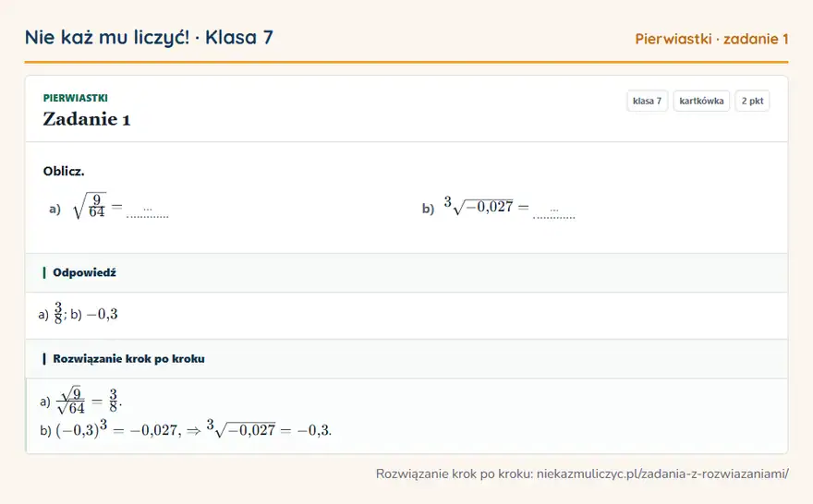Click the niekazmuliczyc.pl footer link text
The height and width of the screenshot is (504, 813).
coord(662,474)
